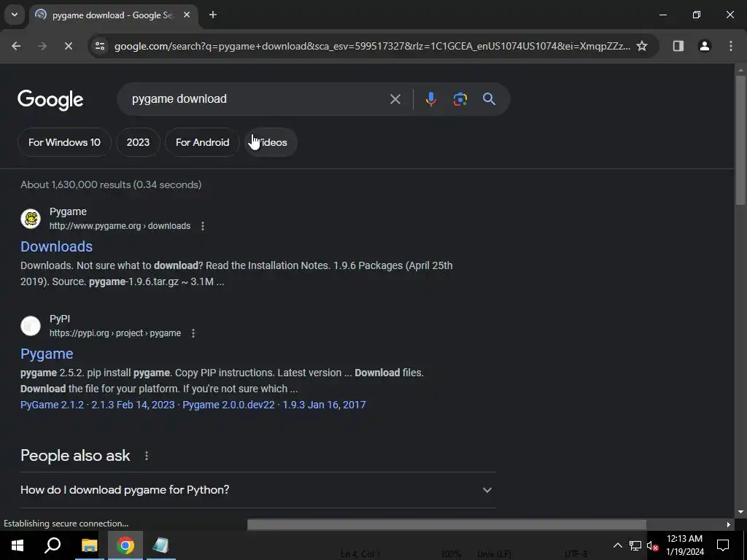This screenshot has width=747, height=560.
Task: Open network status tray icon
Action: pos(635,545)
